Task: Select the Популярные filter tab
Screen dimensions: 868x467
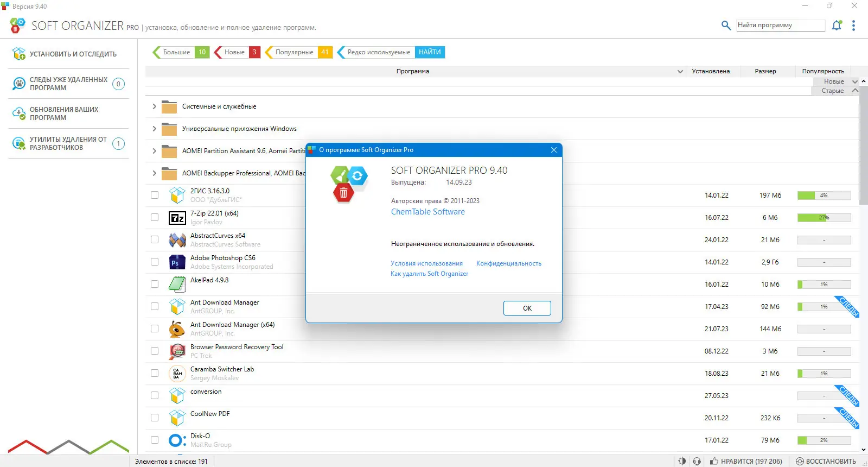Action: tap(298, 52)
